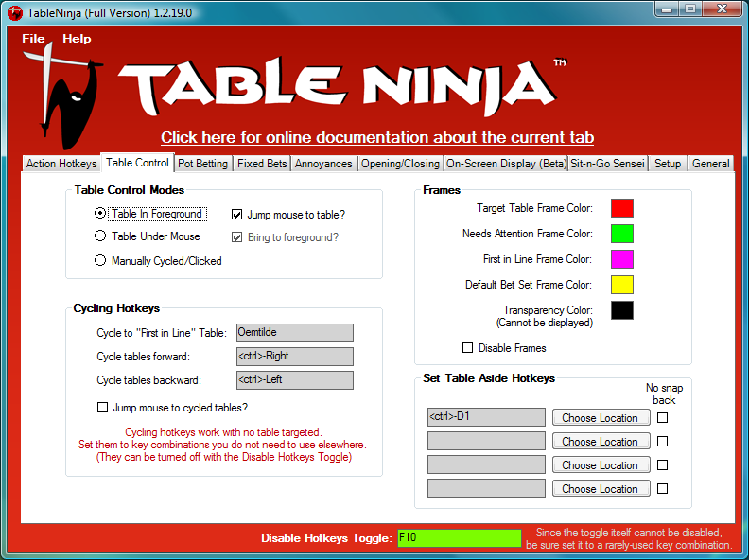Viewport: 749px width, 560px height.
Task: Toggle No snap back checkbox in second row
Action: coord(663,441)
